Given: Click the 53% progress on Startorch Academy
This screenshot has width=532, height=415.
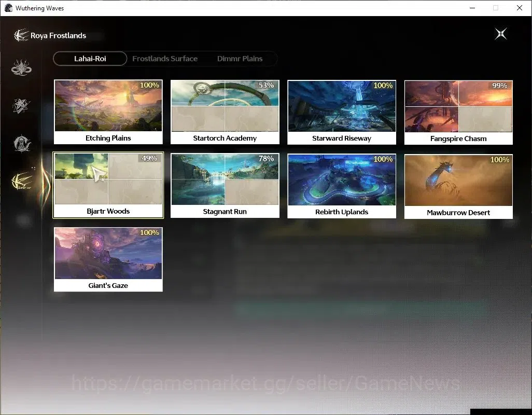Looking at the screenshot, I should click(266, 85).
